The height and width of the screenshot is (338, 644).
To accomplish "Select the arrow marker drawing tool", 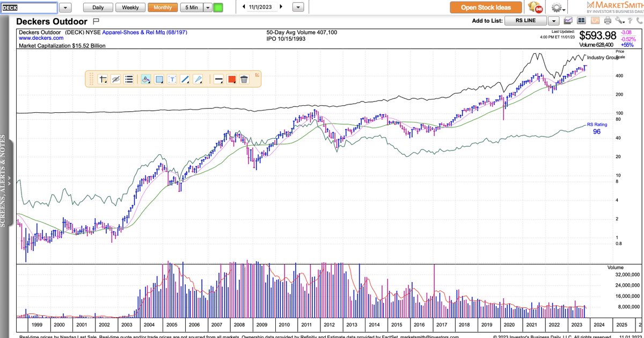I will [198, 79].
